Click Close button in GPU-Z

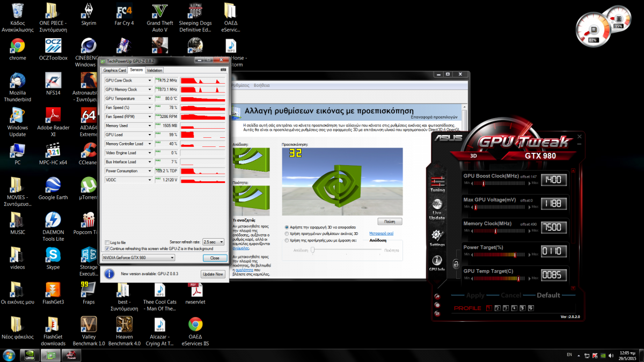(x=215, y=258)
